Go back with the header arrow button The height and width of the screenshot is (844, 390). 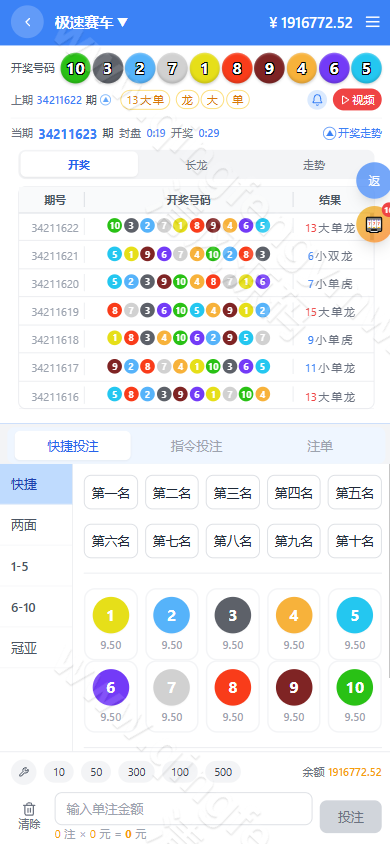coord(27,22)
